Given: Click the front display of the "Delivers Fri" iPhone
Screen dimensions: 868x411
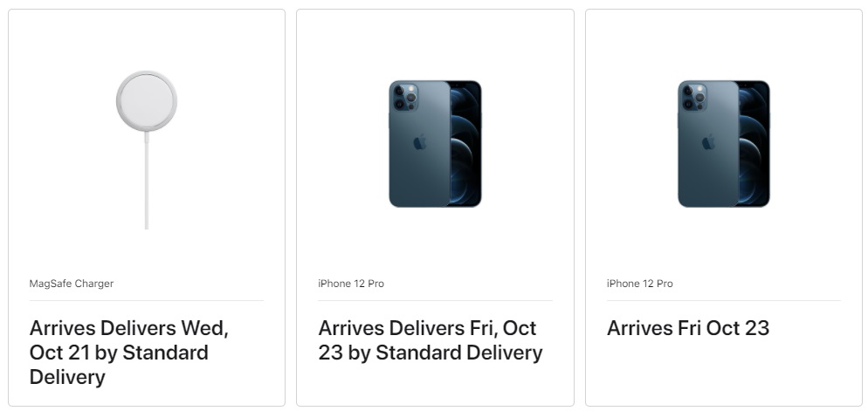Looking at the screenshot, I should click(466, 144).
